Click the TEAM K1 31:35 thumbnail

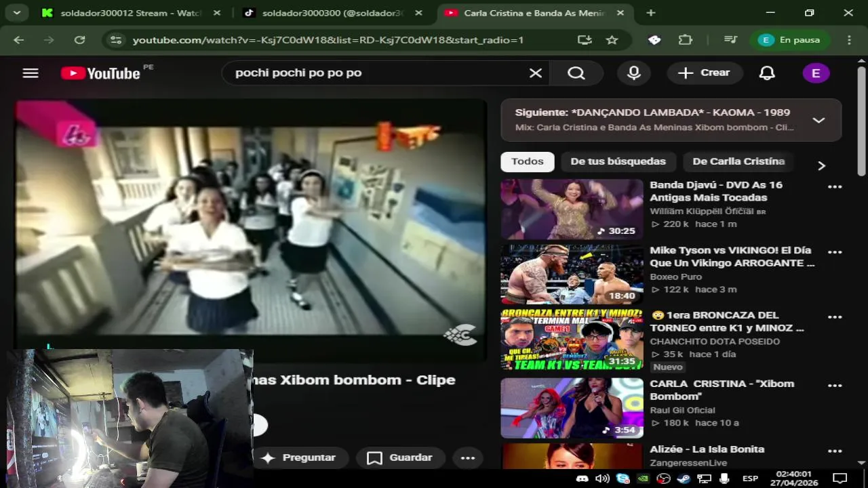(572, 340)
